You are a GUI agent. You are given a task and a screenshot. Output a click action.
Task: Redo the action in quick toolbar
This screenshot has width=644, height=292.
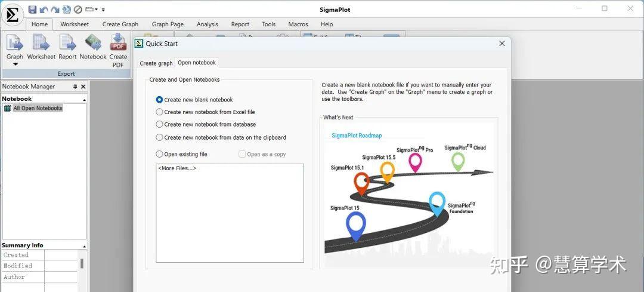click(x=55, y=9)
